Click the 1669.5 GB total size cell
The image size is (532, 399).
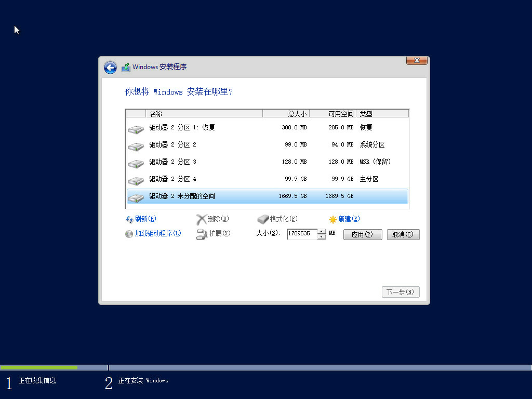[x=293, y=196]
